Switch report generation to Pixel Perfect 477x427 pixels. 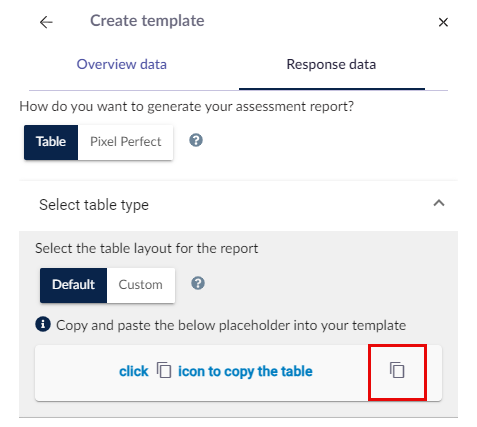click(x=126, y=142)
